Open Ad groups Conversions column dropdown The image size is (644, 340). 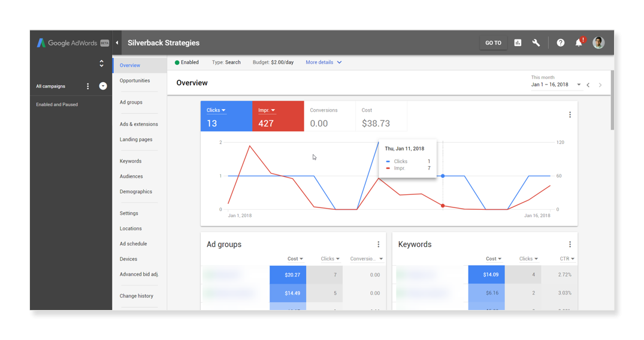tap(367, 258)
